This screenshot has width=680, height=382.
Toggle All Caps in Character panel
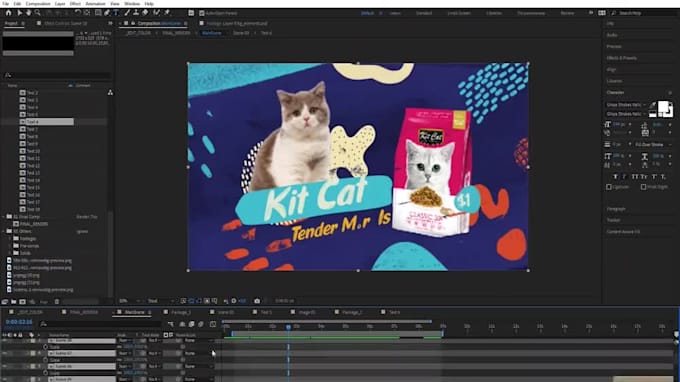click(x=635, y=176)
